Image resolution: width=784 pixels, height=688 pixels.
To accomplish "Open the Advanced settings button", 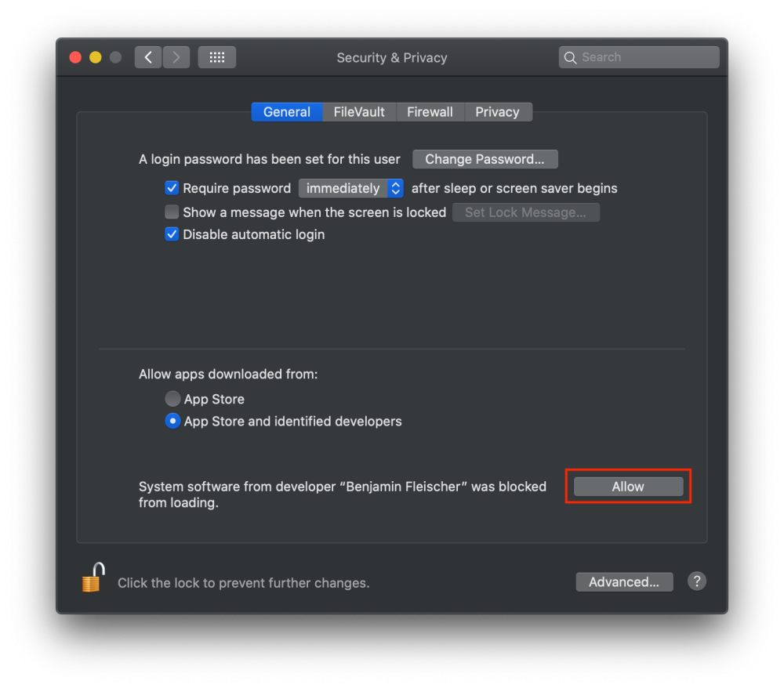I will 624,582.
